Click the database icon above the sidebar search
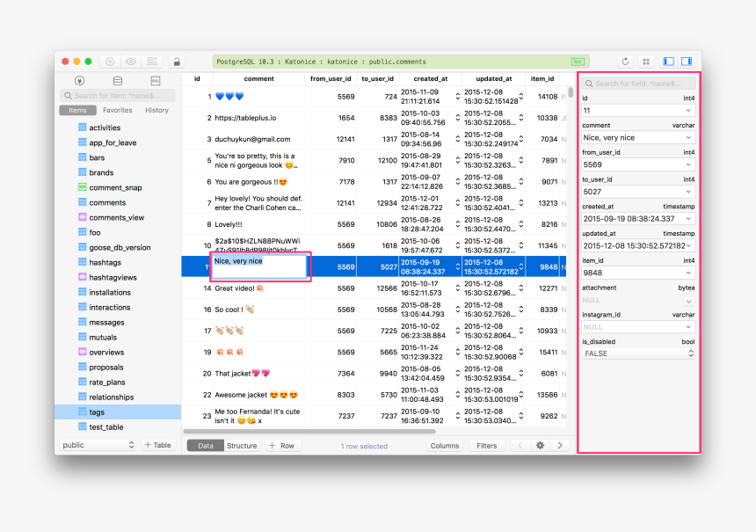Image resolution: width=756 pixels, height=532 pixels. click(x=118, y=81)
